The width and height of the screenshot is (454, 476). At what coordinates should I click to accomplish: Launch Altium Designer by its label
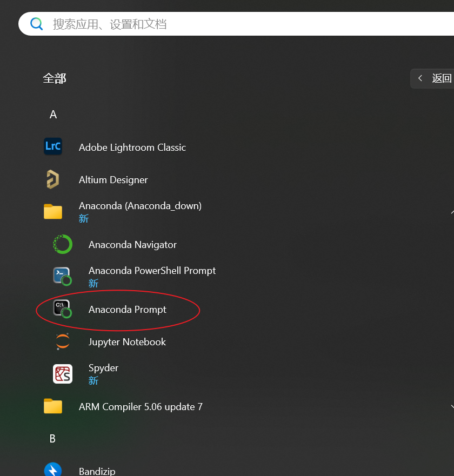[113, 180]
